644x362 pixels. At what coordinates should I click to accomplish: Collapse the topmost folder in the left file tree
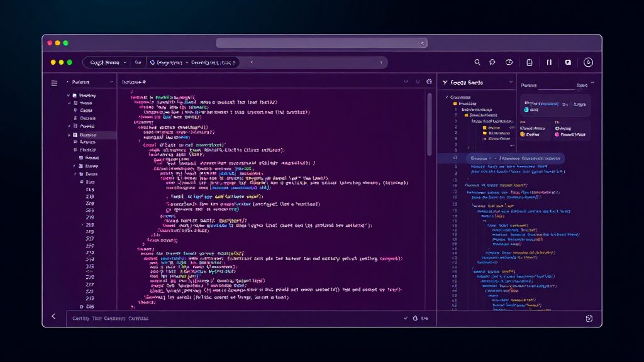(69, 96)
